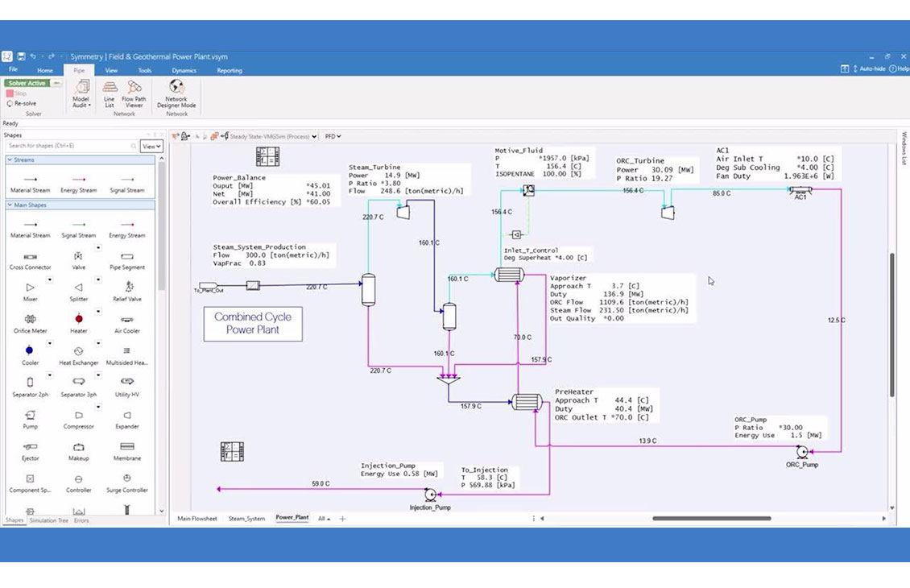Image resolution: width=910 pixels, height=588 pixels.
Task: Select the Valve shape
Action: tap(78, 260)
